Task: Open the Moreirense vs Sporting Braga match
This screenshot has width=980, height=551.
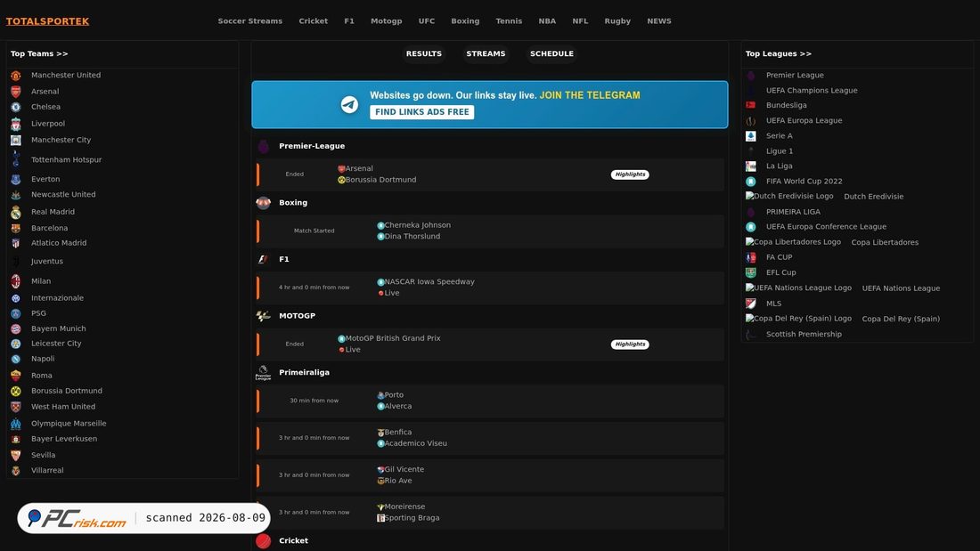Action: (490, 513)
